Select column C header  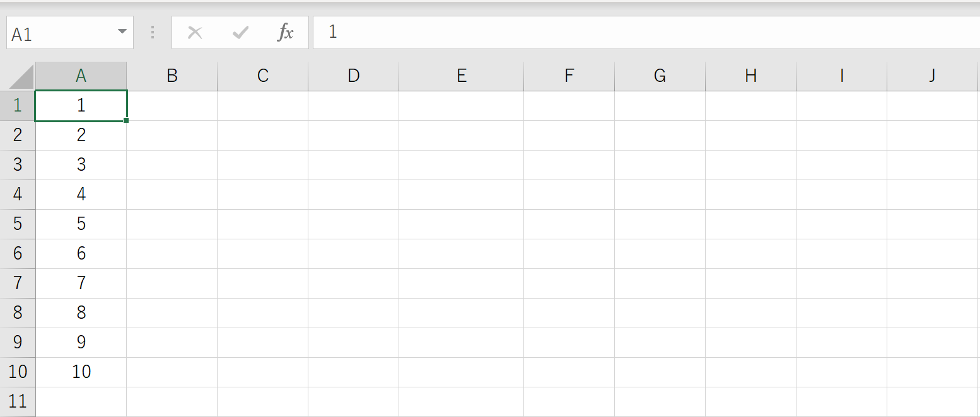pyautogui.click(x=262, y=76)
